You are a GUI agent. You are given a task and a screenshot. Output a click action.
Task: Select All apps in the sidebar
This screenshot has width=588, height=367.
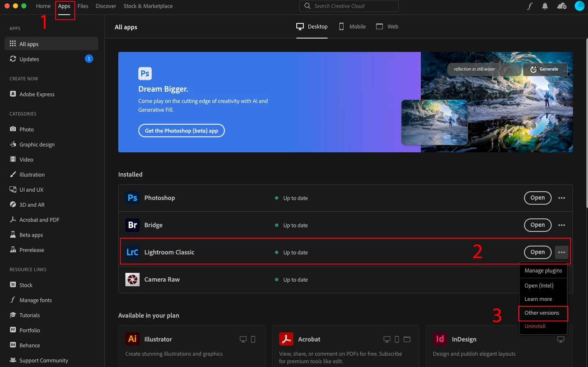click(x=51, y=44)
